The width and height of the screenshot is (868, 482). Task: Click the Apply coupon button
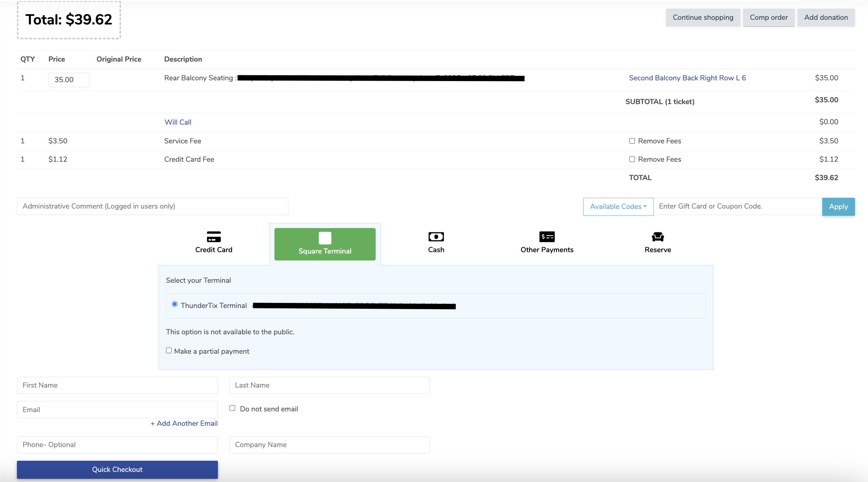838,206
